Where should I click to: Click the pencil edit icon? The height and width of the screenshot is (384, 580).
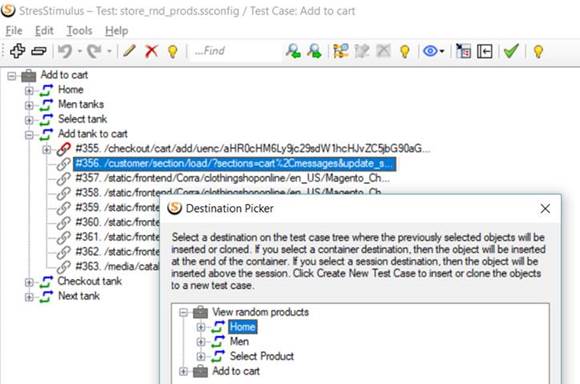pyautogui.click(x=129, y=51)
